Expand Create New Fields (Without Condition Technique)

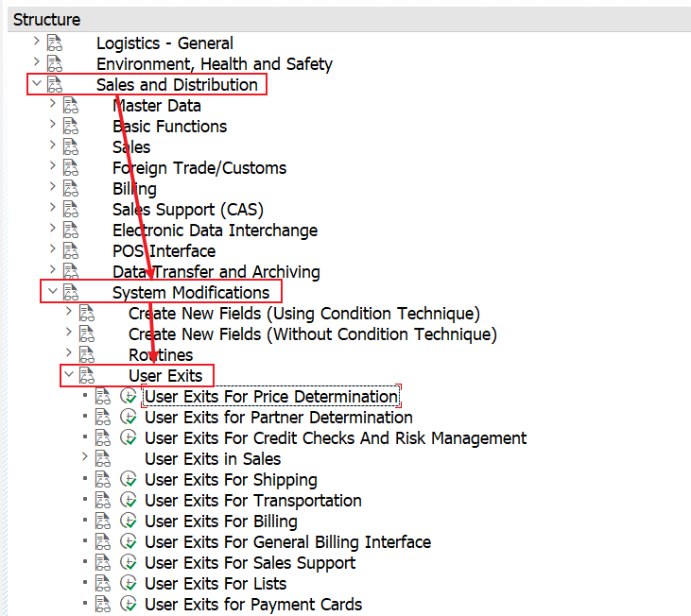point(69,332)
